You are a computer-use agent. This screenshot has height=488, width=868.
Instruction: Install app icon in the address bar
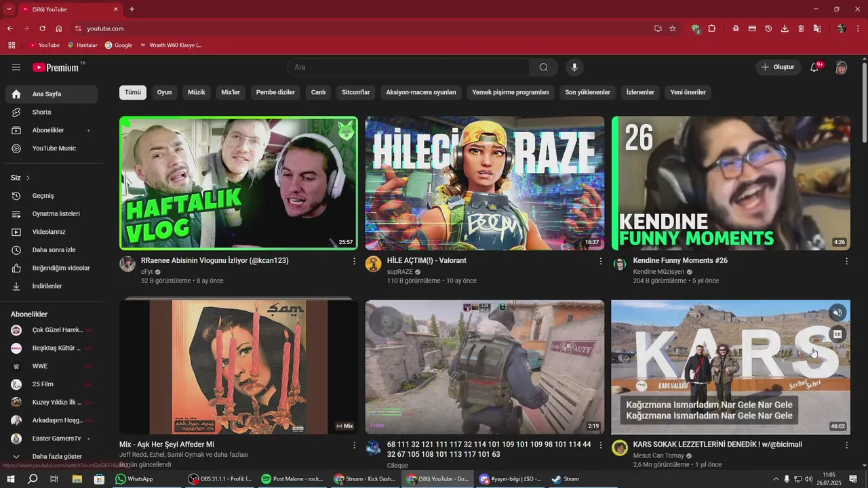pyautogui.click(x=658, y=28)
